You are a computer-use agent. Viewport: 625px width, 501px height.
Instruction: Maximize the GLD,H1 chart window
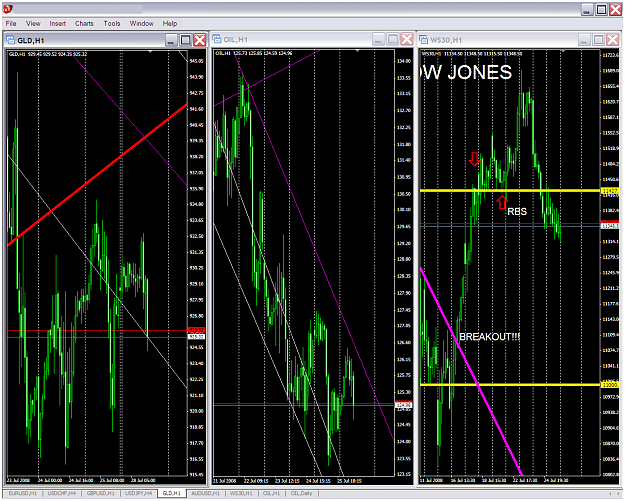coord(185,40)
